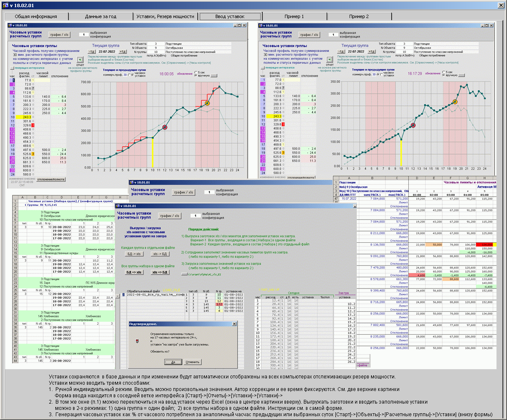Select file row 2022-08-01_Все_гр_ЧасLim
This screenshot has height=420, width=507.
[x=156, y=294]
